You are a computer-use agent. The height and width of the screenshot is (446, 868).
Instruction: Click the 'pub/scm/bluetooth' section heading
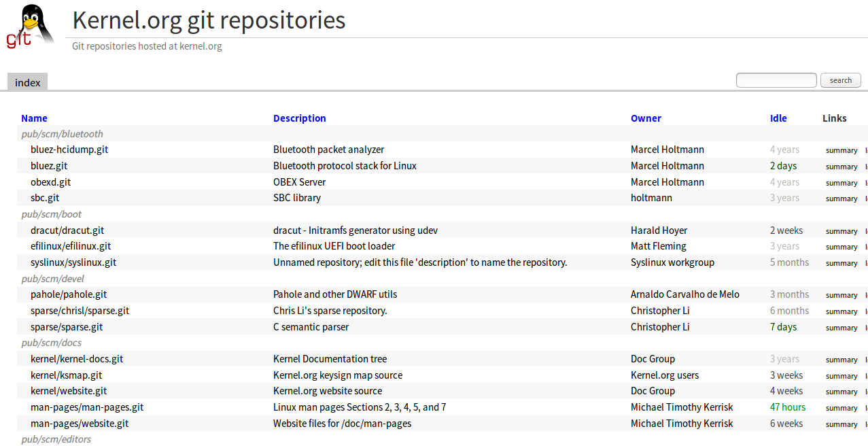[62, 134]
